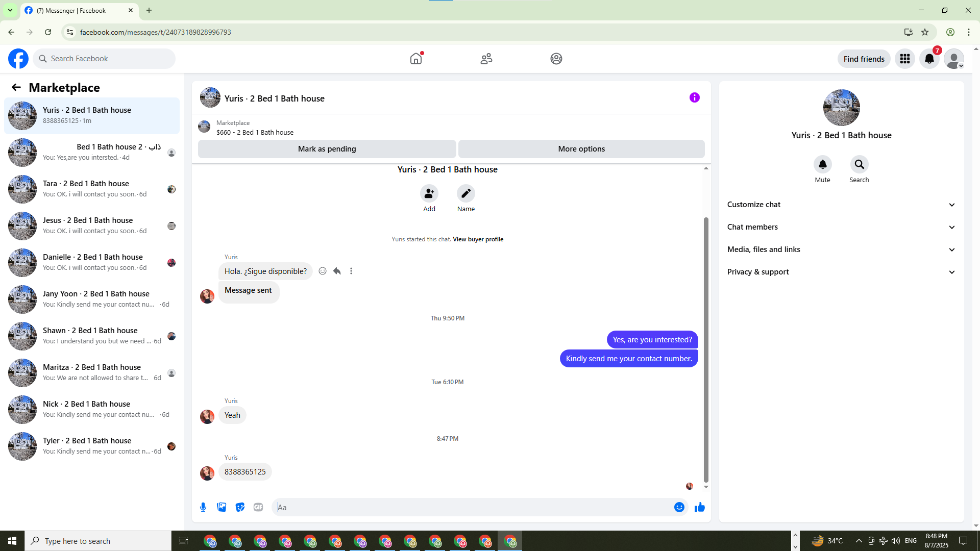Screen dimensions: 980x551
Task: Expand Chat members section
Action: [842, 227]
